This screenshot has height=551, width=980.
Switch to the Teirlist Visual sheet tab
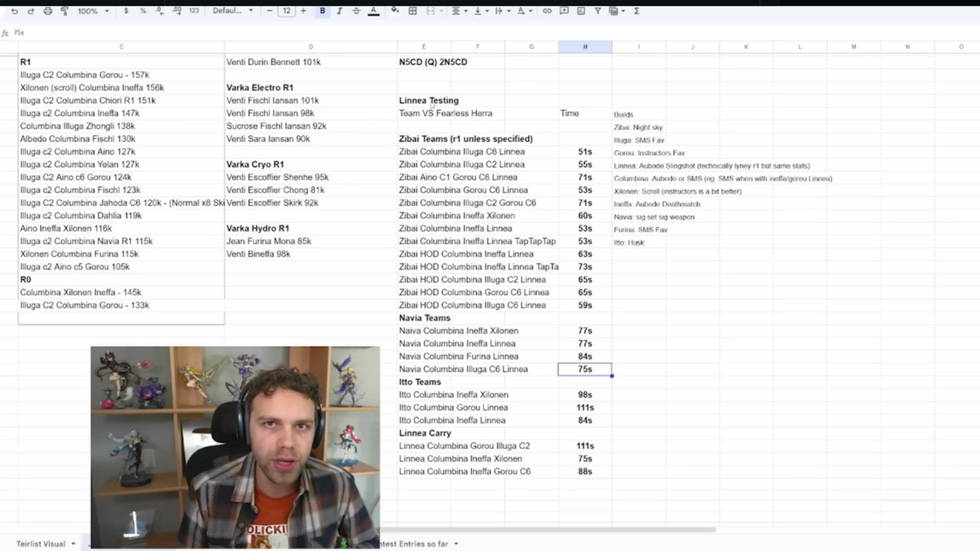point(41,544)
